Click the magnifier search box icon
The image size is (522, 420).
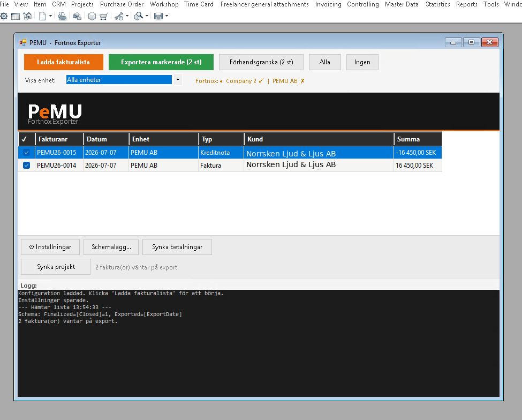[139, 16]
